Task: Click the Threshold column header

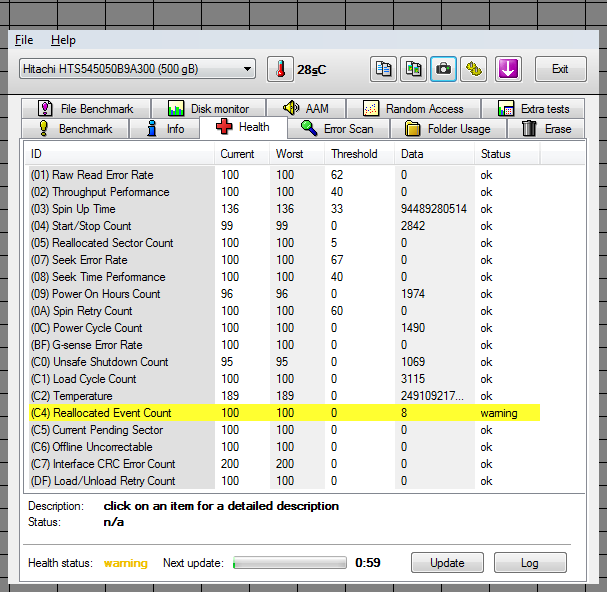Action: (x=360, y=154)
